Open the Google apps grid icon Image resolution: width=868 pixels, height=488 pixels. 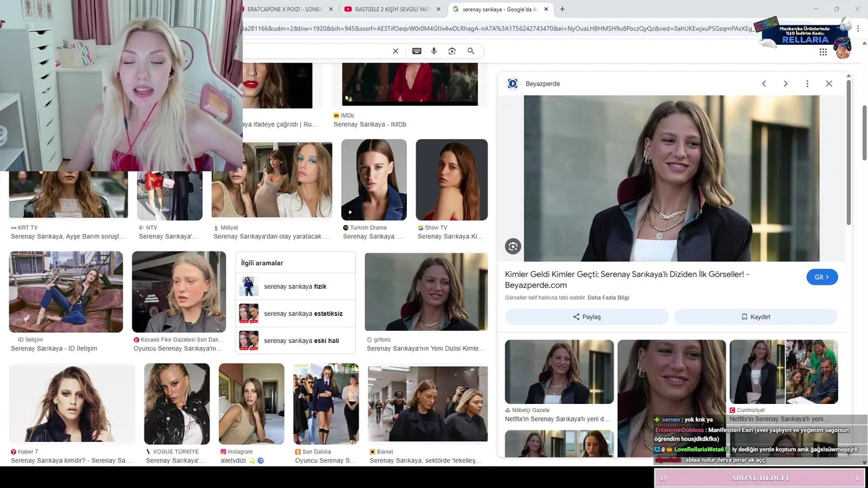coord(823,52)
